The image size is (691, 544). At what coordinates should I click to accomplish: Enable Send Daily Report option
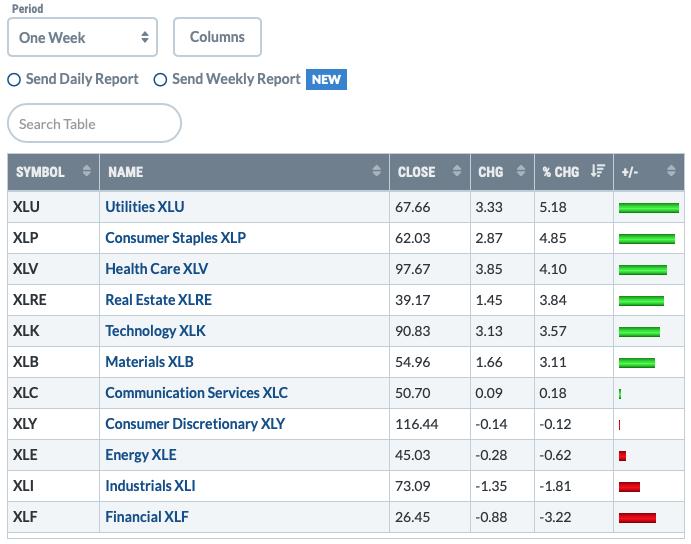coord(14,80)
